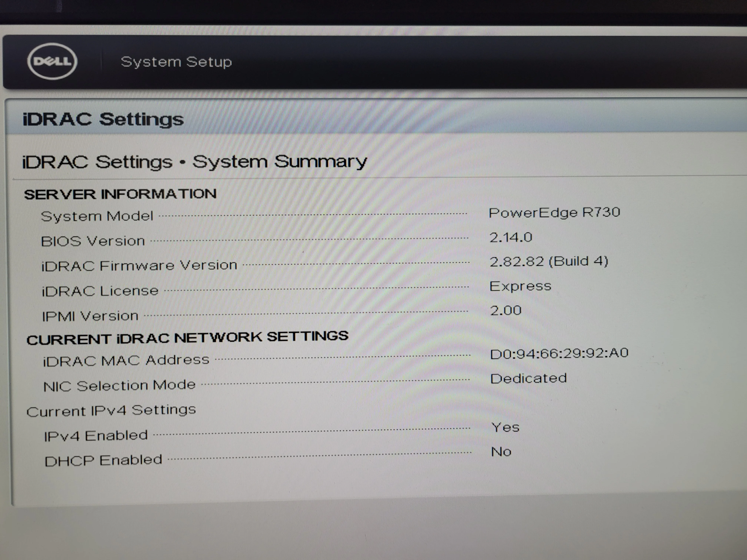The width and height of the screenshot is (747, 560).
Task: Click MAC address D0:94:66:29:92:A0
Action: 559,353
